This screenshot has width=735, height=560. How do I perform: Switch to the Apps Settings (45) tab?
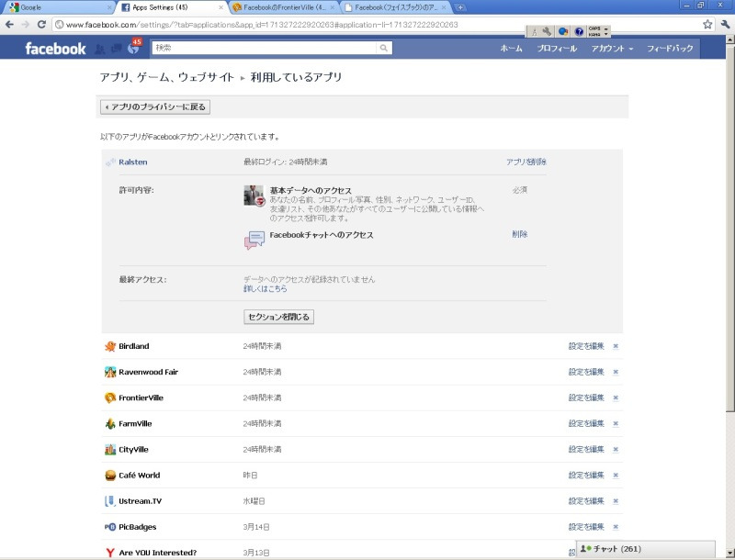(x=172, y=7)
